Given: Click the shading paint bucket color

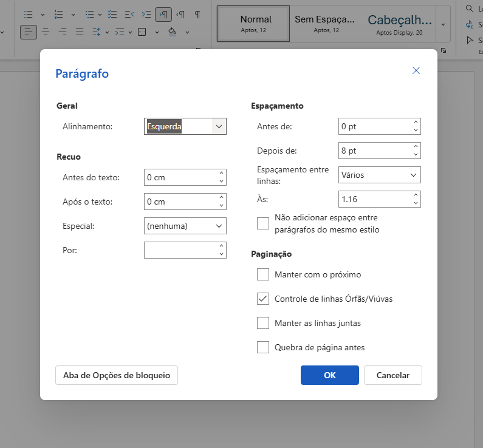Looking at the screenshot, I should tap(171, 32).
